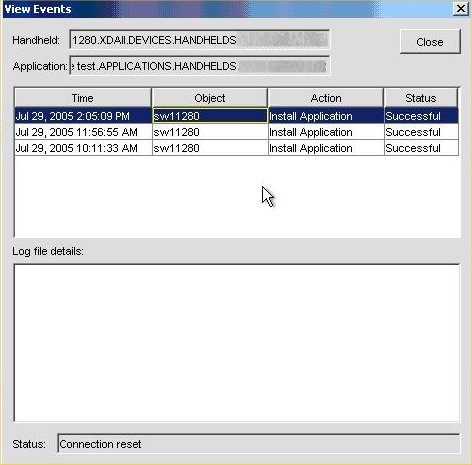The width and height of the screenshot is (472, 465).
Task: Click the Close button
Action: [x=430, y=42]
